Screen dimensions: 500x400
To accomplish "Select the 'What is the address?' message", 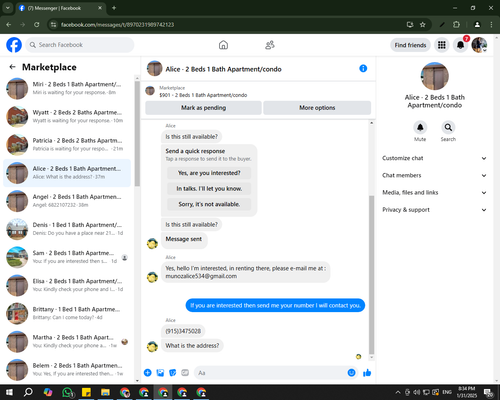I will coord(192,346).
